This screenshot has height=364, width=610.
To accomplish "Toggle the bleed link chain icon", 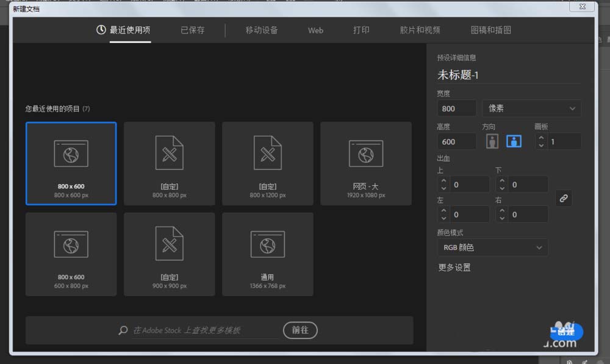I will point(563,199).
